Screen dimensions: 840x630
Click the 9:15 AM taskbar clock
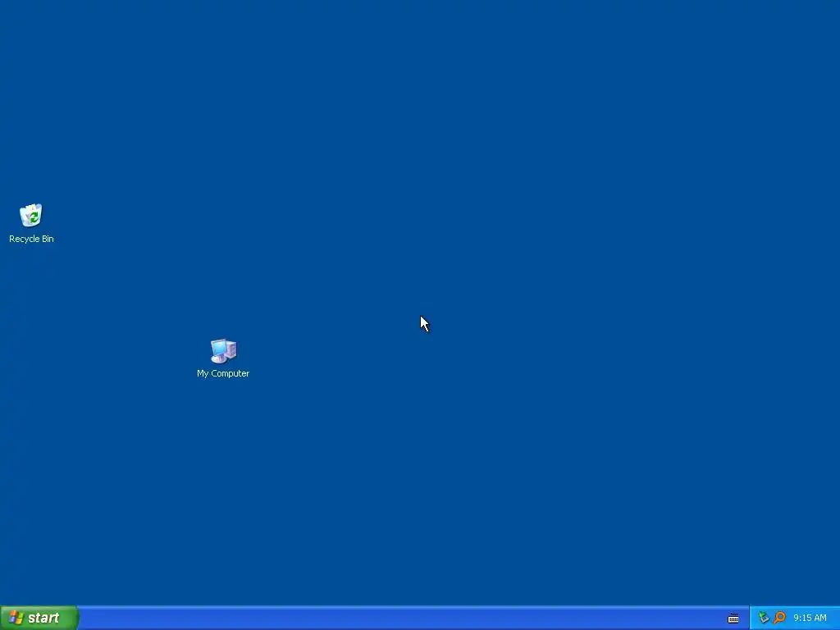(810, 618)
